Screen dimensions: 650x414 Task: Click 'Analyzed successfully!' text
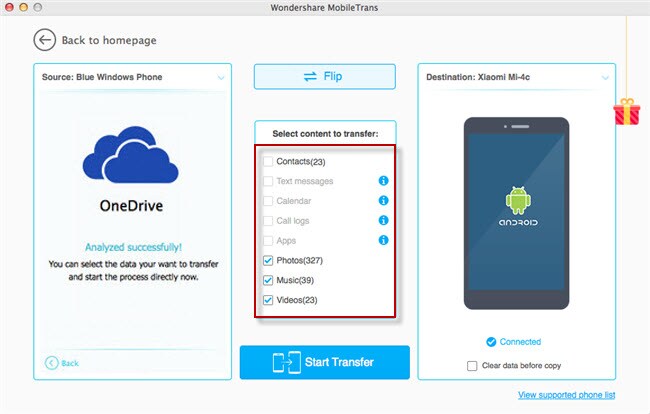coord(133,247)
